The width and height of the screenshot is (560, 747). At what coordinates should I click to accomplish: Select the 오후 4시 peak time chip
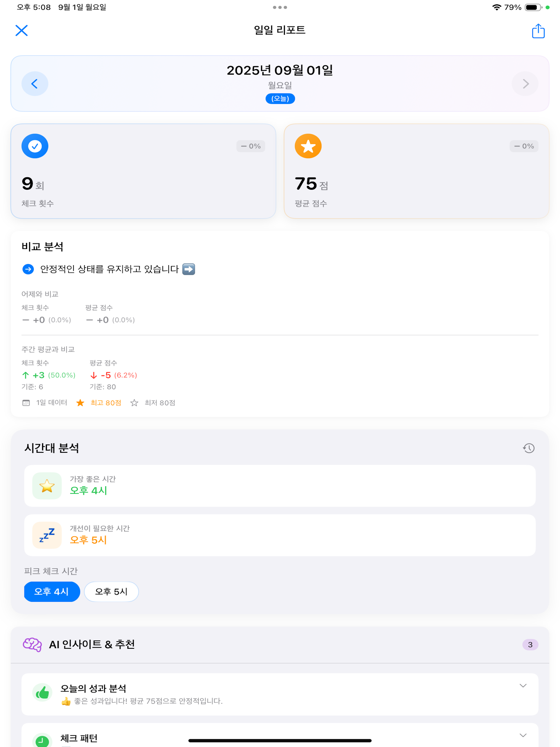click(x=52, y=592)
